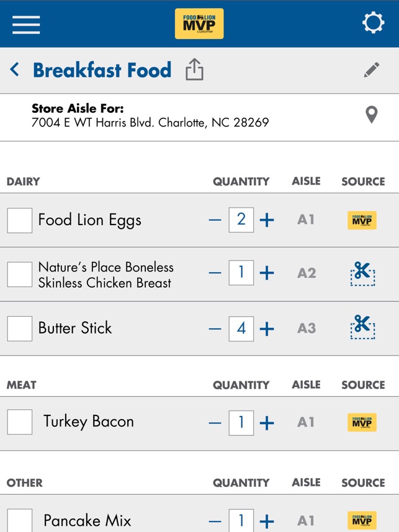Screen dimensions: 399x532
Task: Tap the store location pin icon
Action: [371, 115]
